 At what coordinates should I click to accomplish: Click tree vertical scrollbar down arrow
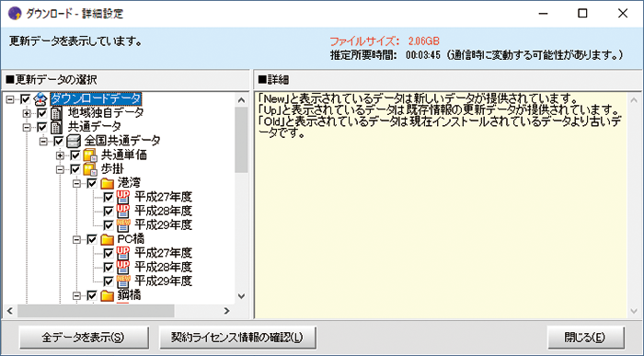(241, 296)
